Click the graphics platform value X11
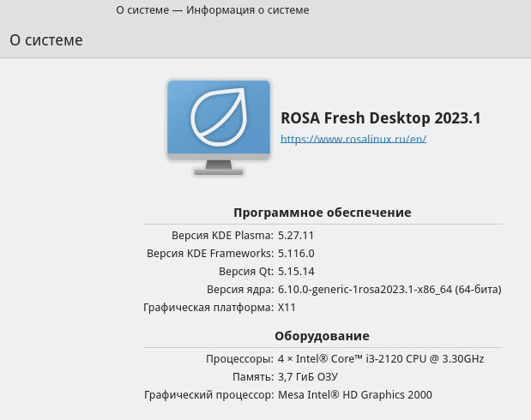Image resolution: width=531 pixels, height=420 pixels. tap(287, 308)
